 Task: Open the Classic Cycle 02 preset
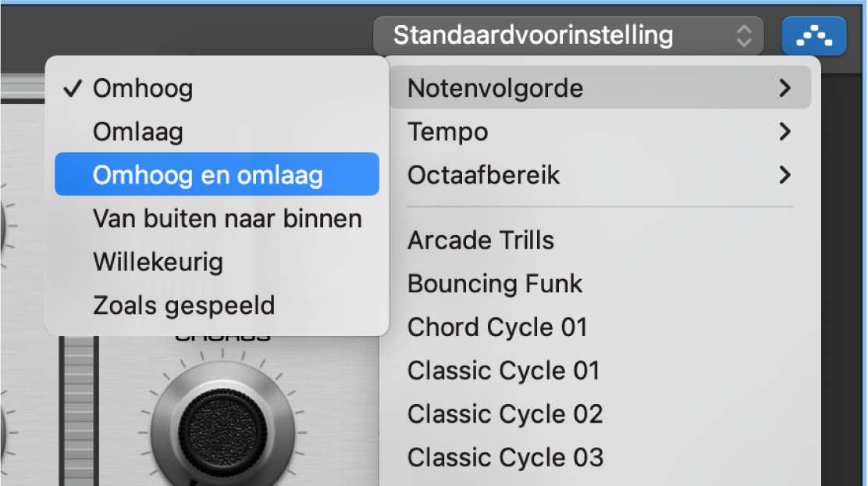[504, 413]
